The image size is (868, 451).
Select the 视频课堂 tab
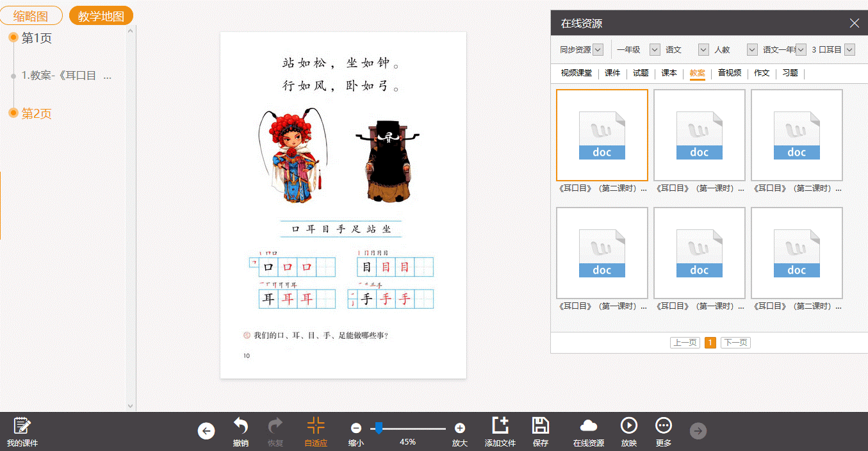[576, 73]
